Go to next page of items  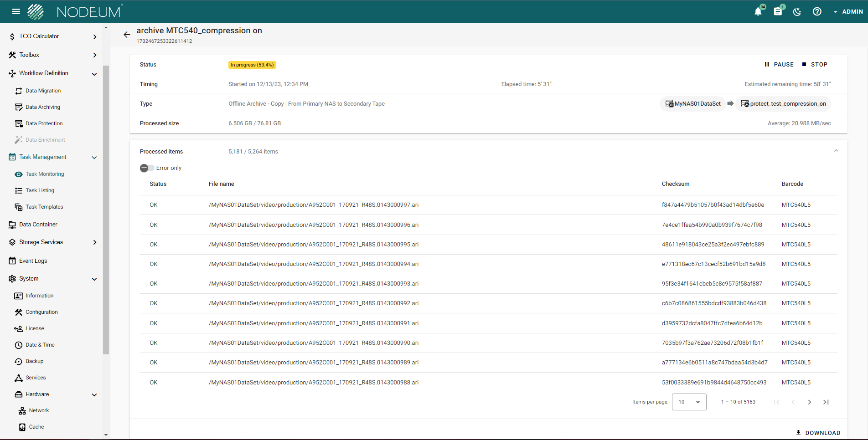point(809,402)
